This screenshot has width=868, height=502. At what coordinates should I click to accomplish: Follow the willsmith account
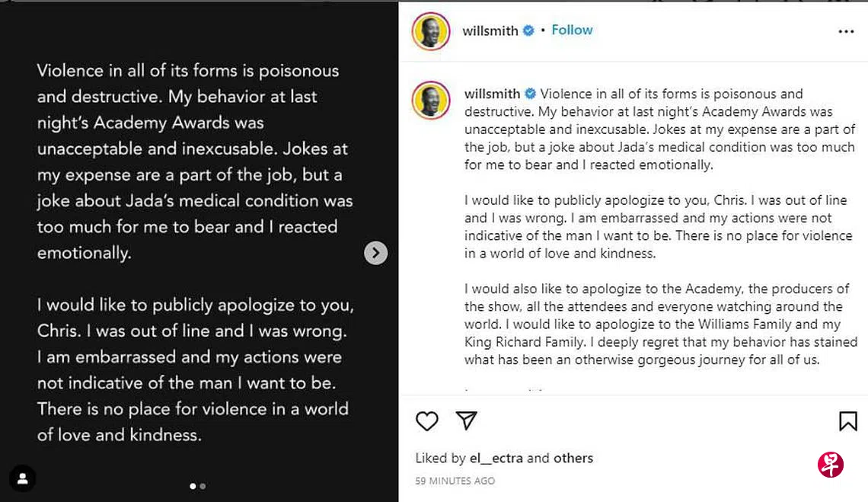click(x=572, y=30)
